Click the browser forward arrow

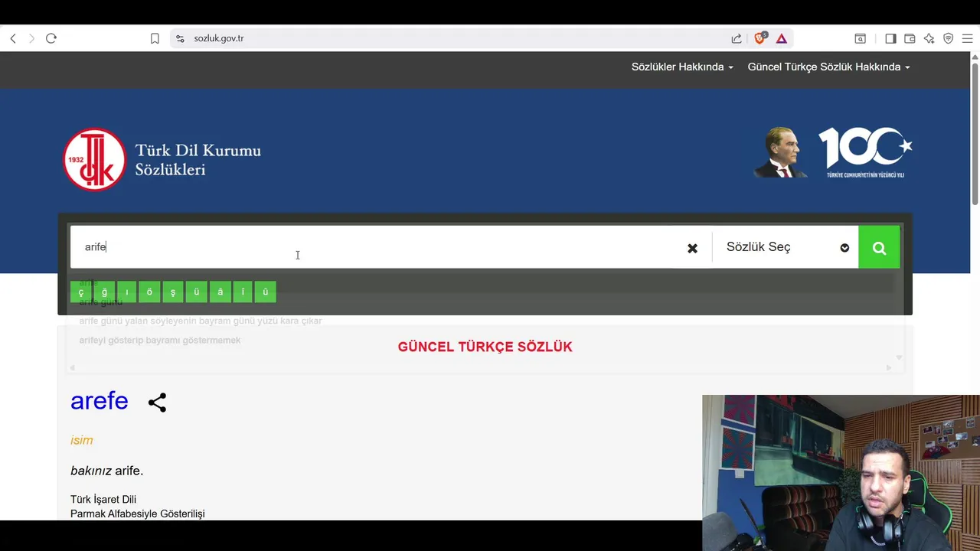pos(31,38)
